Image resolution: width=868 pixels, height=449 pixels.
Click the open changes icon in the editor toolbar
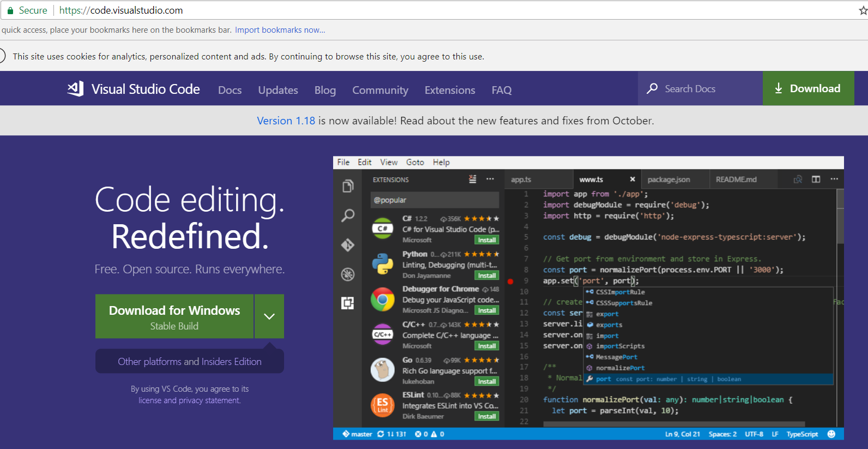click(798, 179)
